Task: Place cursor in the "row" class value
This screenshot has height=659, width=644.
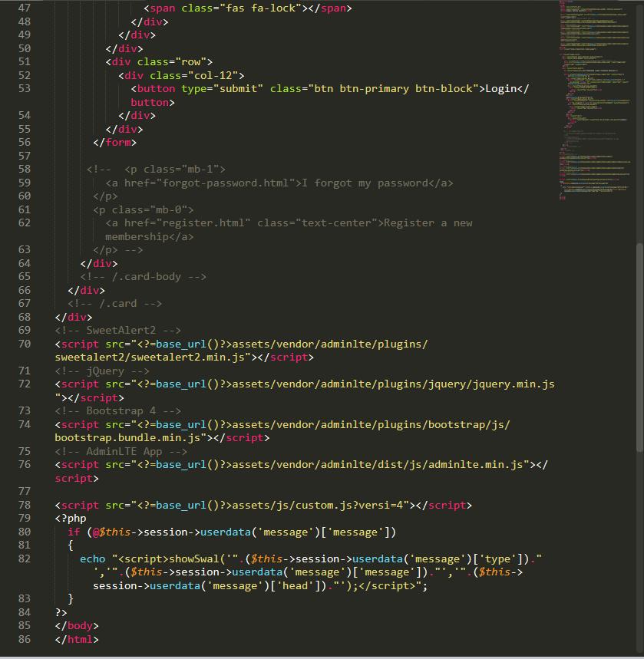Action: [194, 62]
